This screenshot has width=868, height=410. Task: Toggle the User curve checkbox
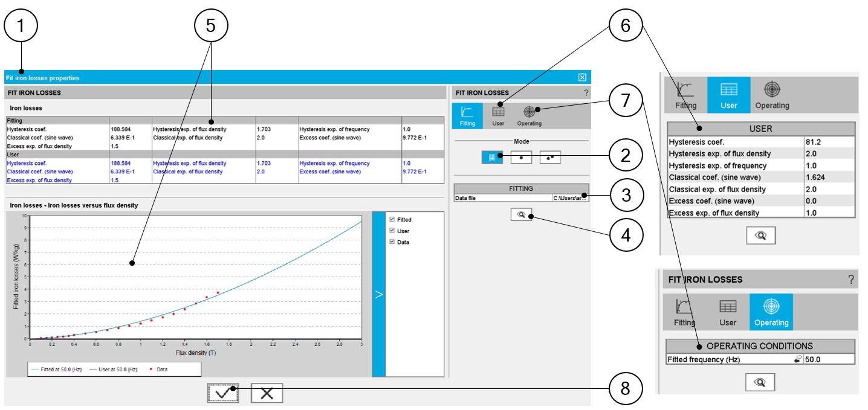point(393,231)
